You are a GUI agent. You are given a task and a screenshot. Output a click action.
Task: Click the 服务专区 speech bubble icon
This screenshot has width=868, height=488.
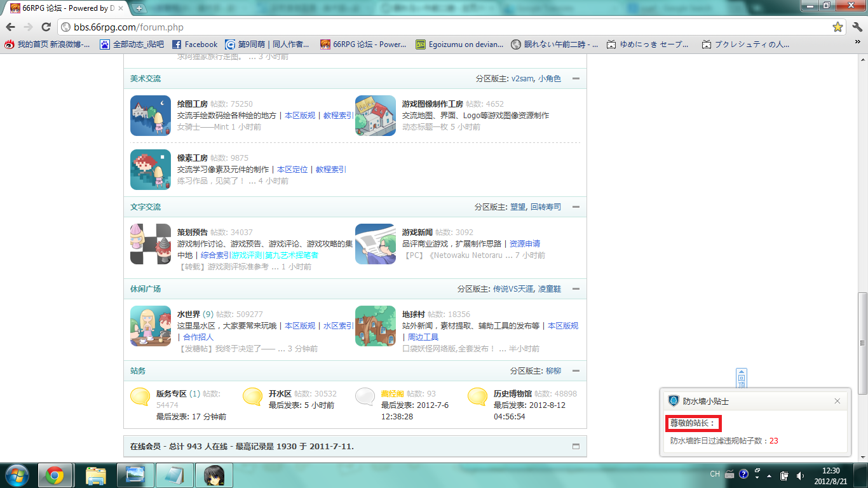tap(140, 397)
